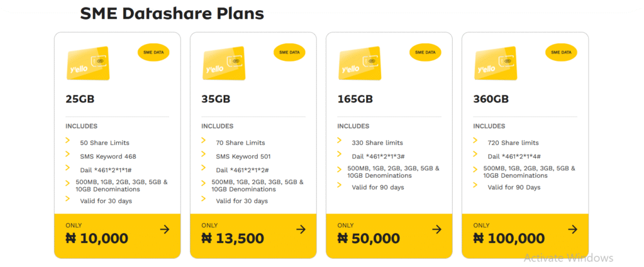
Task: Click SME DATA badge on 360GB card
Action: 561,53
